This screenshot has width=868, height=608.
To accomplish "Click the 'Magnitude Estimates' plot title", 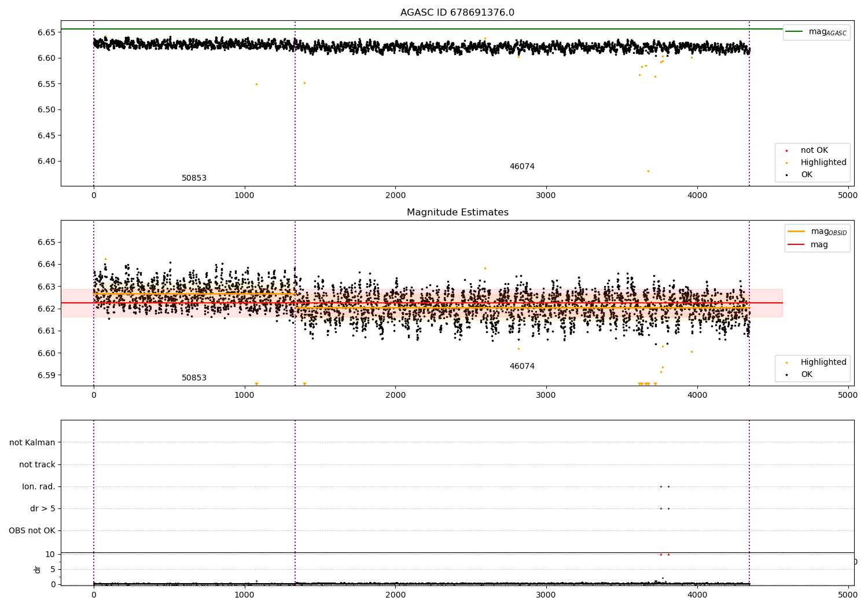I will tap(457, 213).
